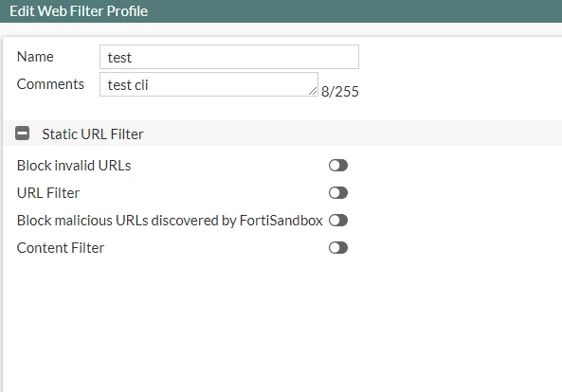
Task: Grab the Comments box resize handle
Action: point(313,92)
